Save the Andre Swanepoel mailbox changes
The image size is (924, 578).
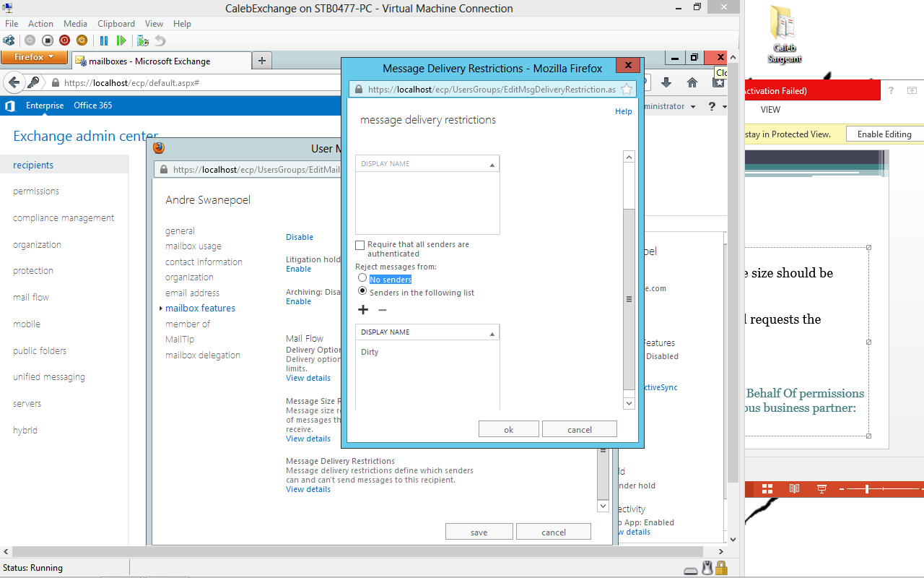point(479,532)
